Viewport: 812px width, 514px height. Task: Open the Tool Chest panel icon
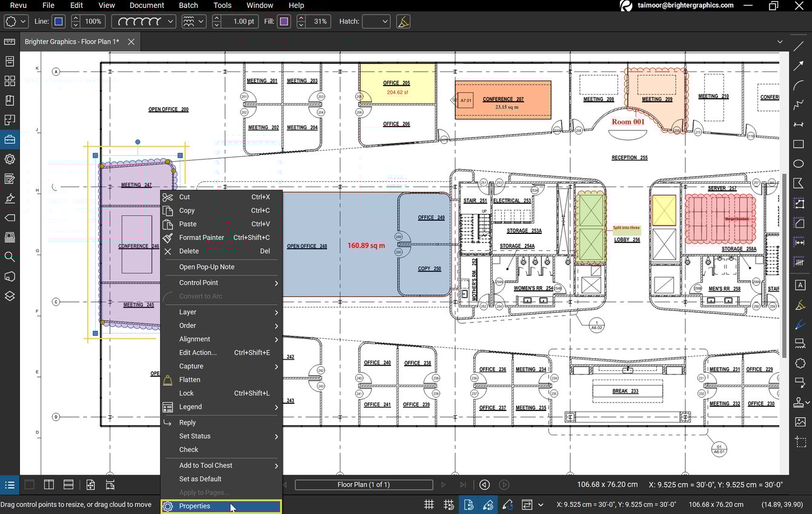(x=9, y=139)
